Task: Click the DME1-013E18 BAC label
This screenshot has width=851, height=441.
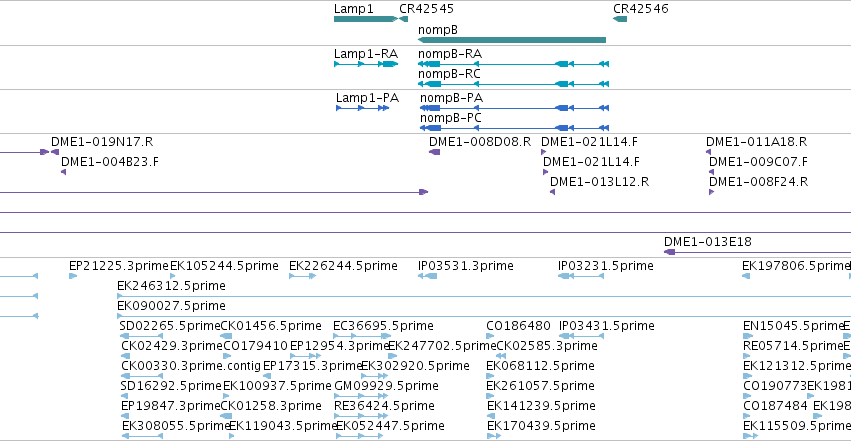Action: (x=708, y=241)
